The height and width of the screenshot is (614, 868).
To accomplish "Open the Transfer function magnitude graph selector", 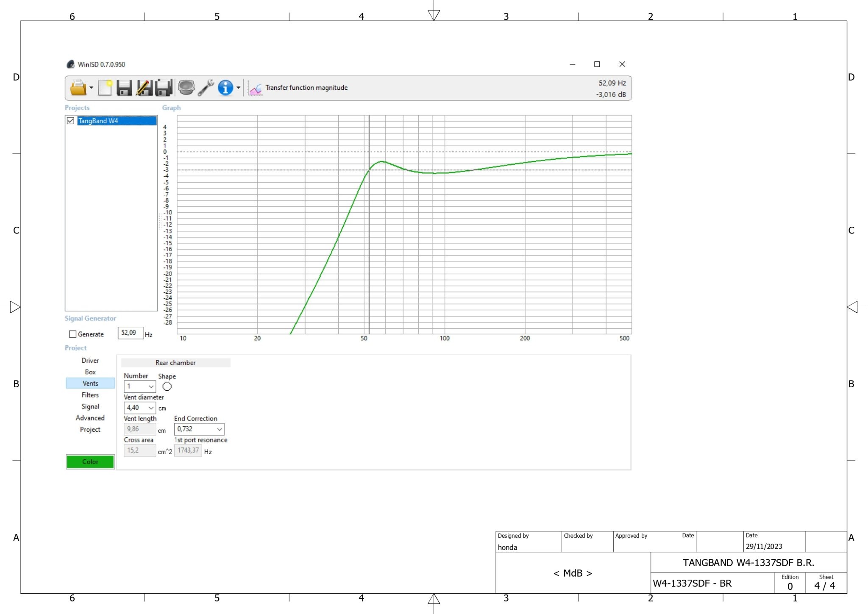I will coord(306,88).
